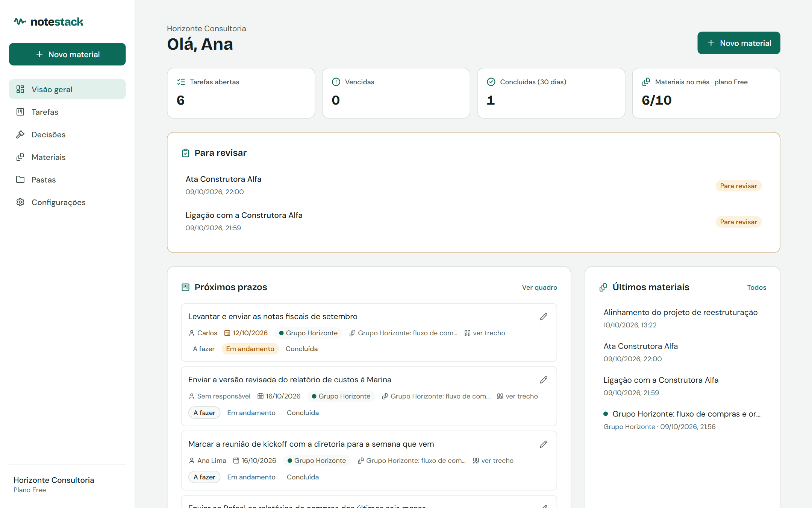
Task: Open Alinhamento do projeto de reestruturação material
Action: (x=682, y=318)
